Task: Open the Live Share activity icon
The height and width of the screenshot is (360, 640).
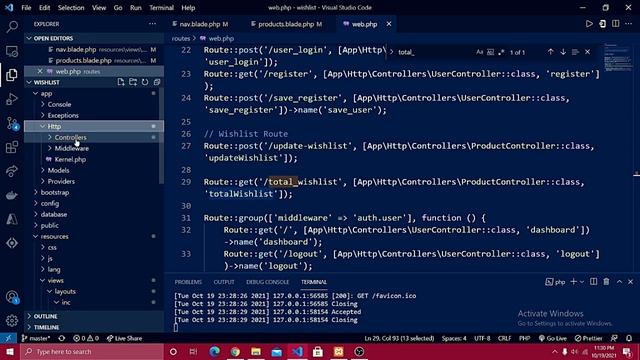Action: click(x=12, y=171)
